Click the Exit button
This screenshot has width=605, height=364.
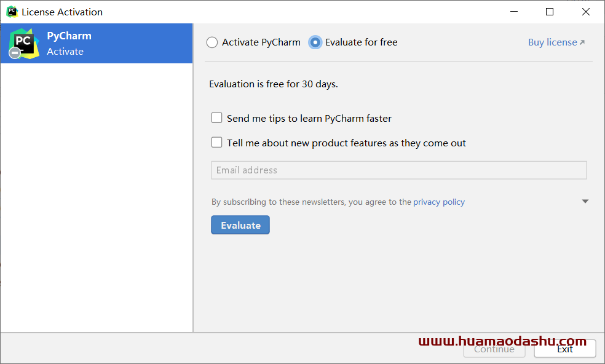tap(565, 349)
